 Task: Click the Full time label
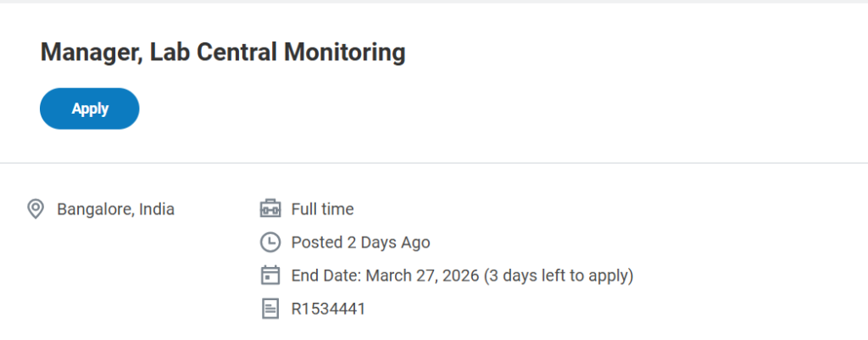tap(322, 209)
